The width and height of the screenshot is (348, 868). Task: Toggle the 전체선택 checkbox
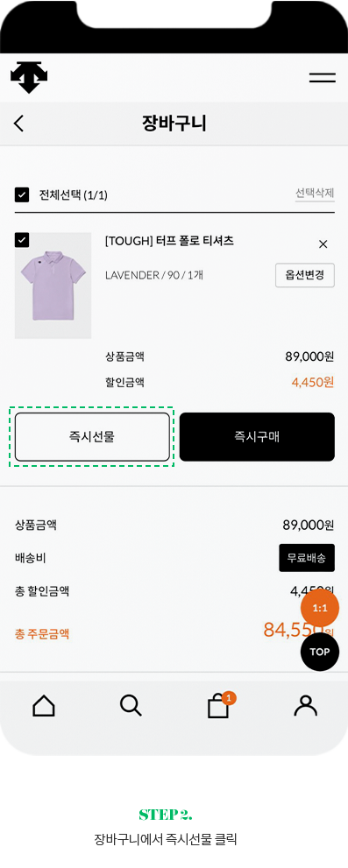(22, 194)
